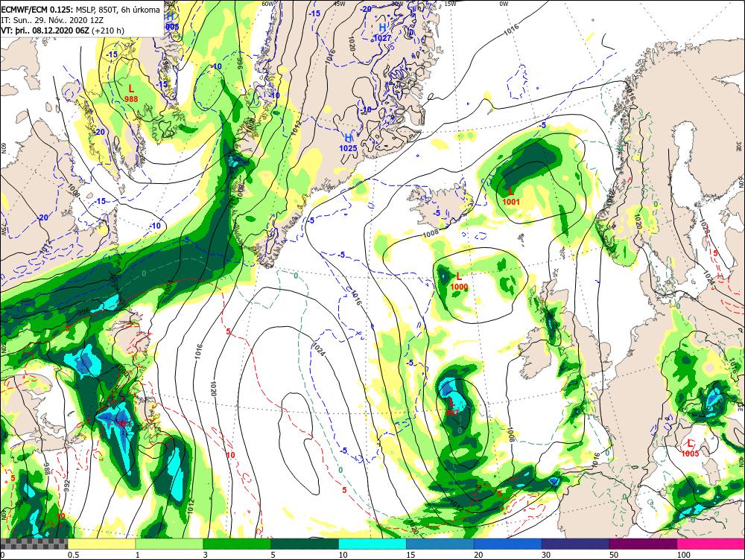
Task: Click the checkered 0–0.5 legend swatch
Action: [34, 544]
